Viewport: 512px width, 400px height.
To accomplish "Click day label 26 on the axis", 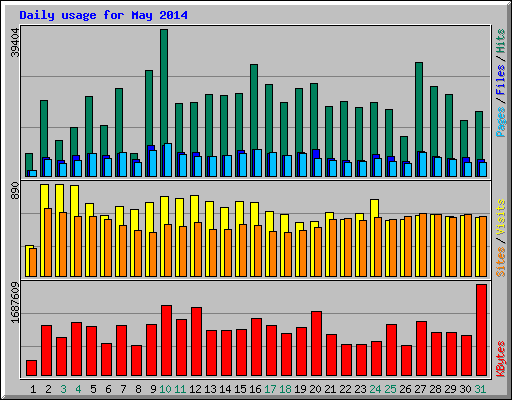I will coord(405,389).
